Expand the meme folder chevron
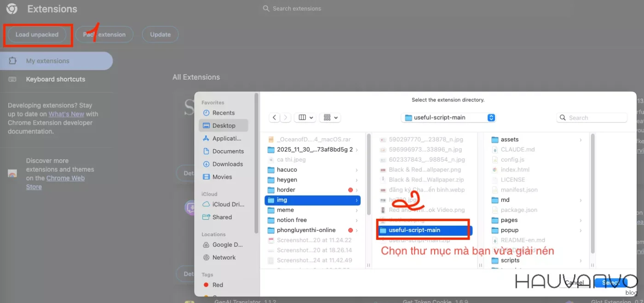This screenshot has width=644, height=303. (x=356, y=210)
